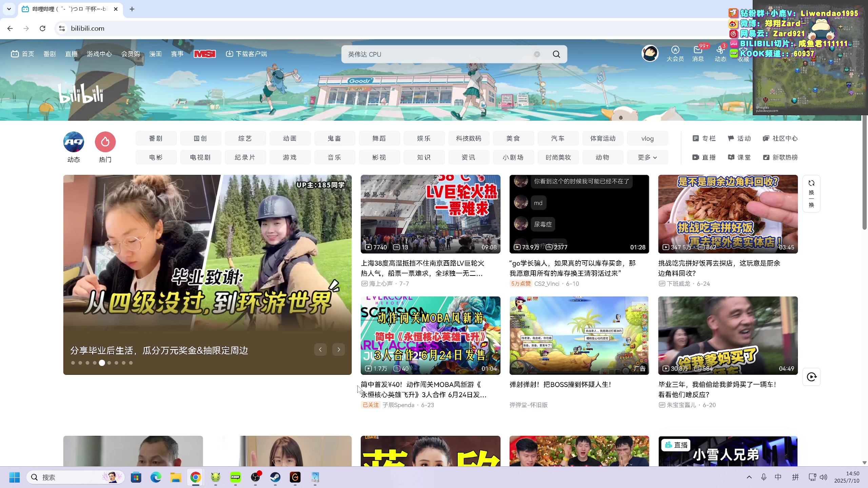Open the tab search chevron dropdown
This screenshot has width=868, height=488.
click(9, 9)
